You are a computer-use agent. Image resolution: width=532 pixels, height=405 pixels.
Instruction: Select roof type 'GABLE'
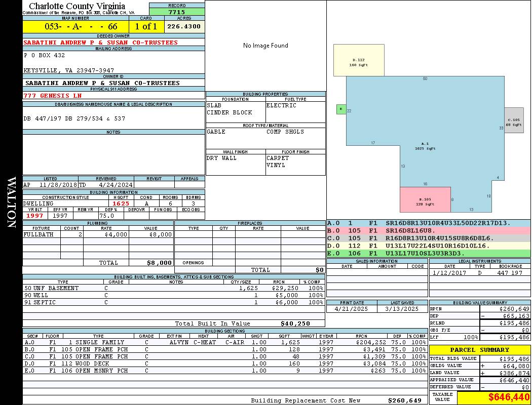pyautogui.click(x=216, y=132)
